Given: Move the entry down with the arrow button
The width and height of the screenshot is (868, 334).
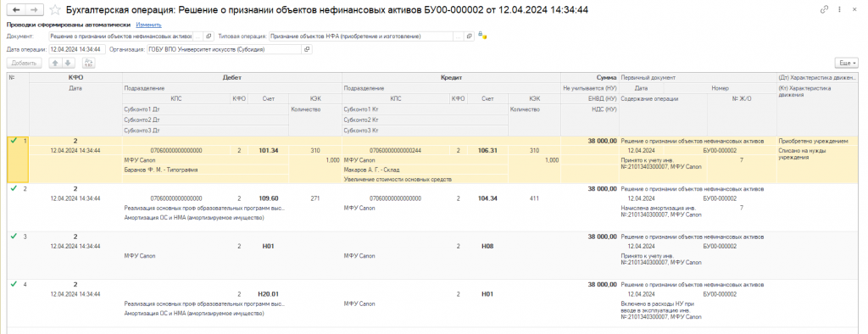Looking at the screenshot, I should coord(68,63).
